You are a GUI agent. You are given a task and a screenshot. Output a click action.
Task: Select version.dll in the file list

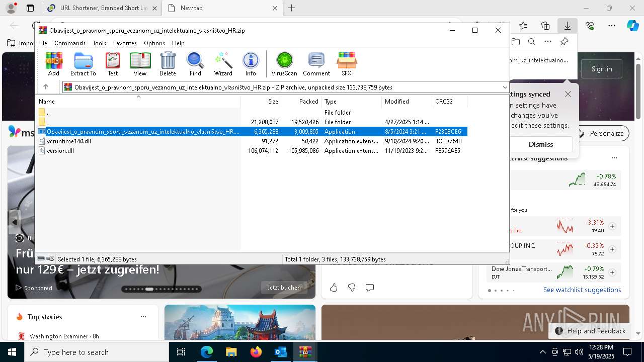(x=252, y=151)
